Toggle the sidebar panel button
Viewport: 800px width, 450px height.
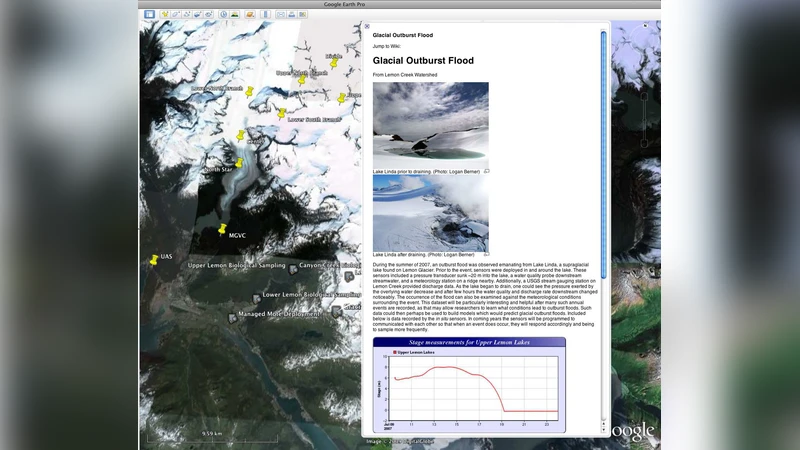pos(149,14)
